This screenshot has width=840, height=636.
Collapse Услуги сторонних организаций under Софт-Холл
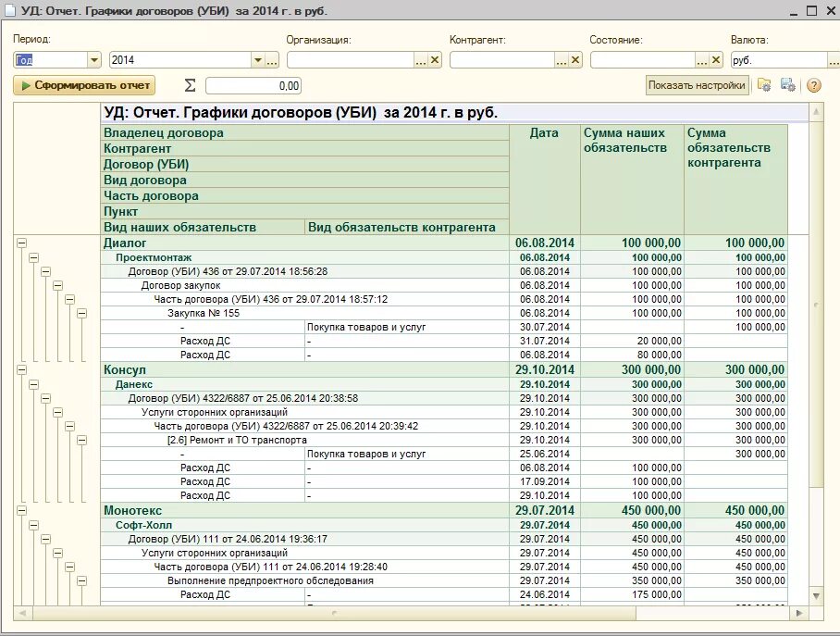click(58, 553)
